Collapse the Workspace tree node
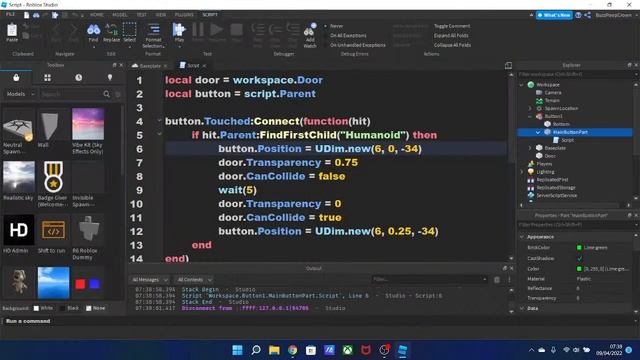The height and width of the screenshot is (360, 640). click(x=522, y=85)
